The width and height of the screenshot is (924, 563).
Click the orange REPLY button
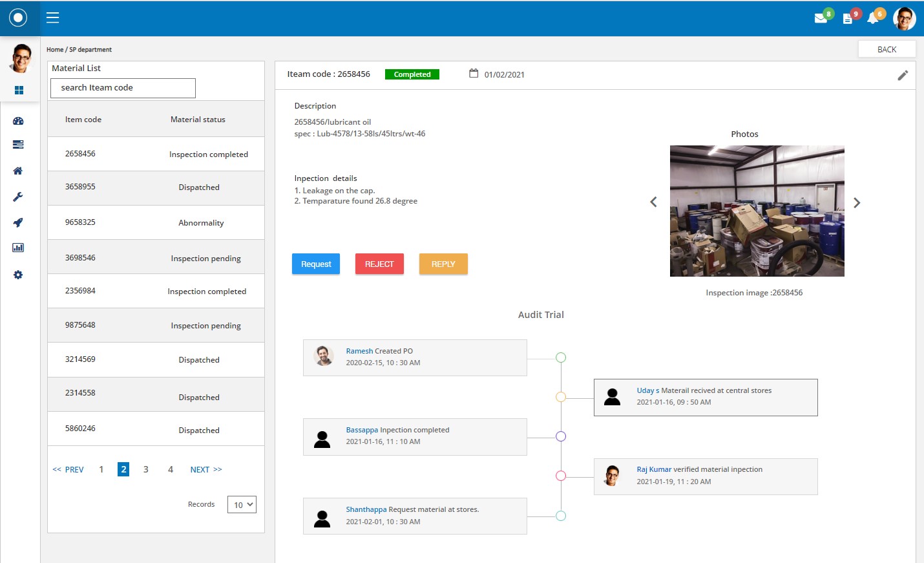[x=443, y=264]
